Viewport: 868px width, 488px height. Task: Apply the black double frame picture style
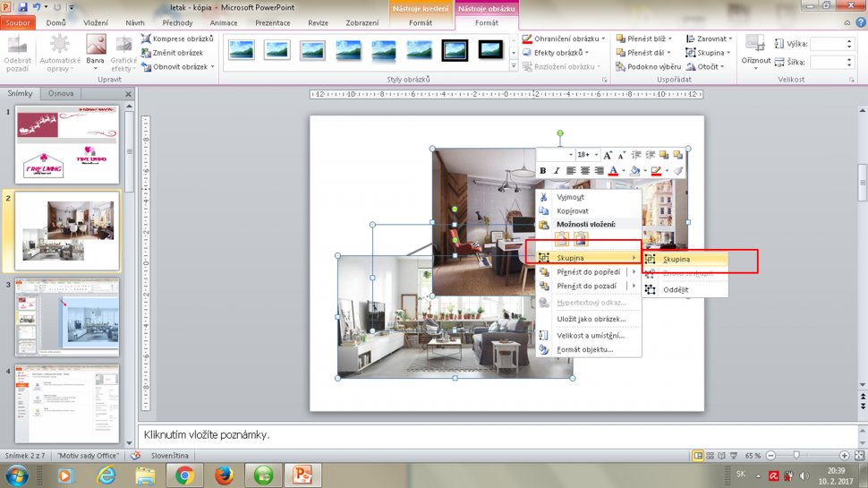pyautogui.click(x=455, y=50)
